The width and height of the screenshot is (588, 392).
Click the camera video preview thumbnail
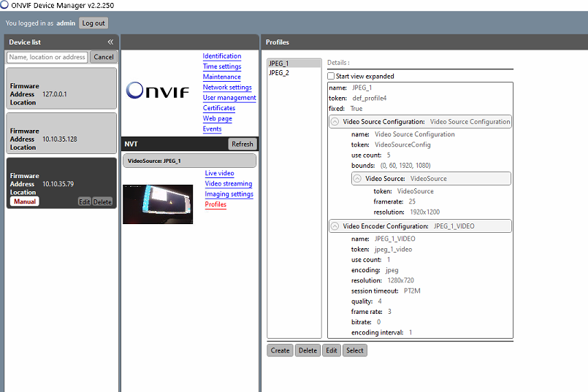tap(158, 204)
